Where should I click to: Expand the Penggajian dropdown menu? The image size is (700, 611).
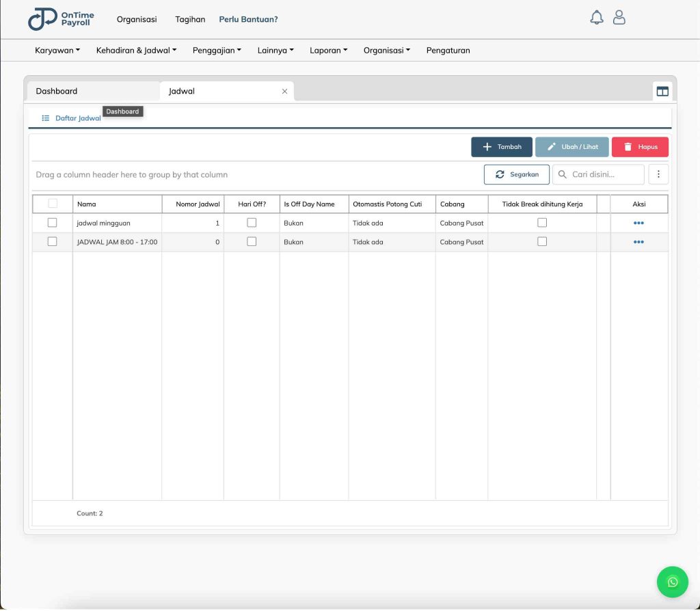[217, 50]
